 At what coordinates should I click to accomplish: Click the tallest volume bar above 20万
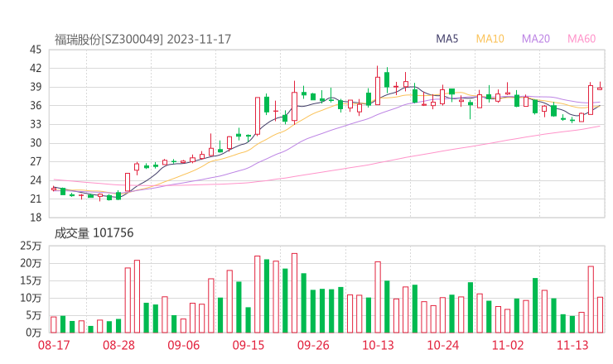click(294, 293)
